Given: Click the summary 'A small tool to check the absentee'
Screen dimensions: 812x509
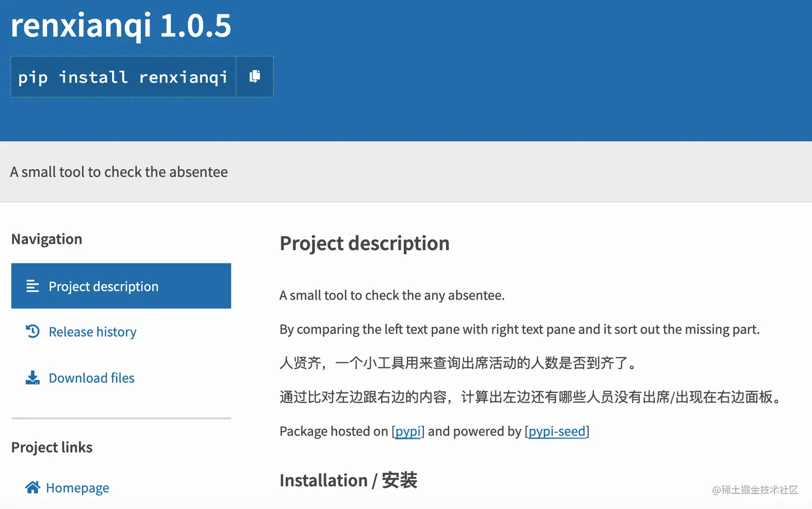Looking at the screenshot, I should pos(119,172).
